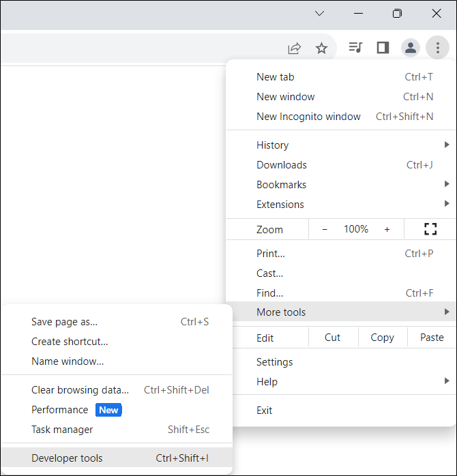The image size is (457, 476).
Task: Open the media controls icon
Action: pos(355,47)
